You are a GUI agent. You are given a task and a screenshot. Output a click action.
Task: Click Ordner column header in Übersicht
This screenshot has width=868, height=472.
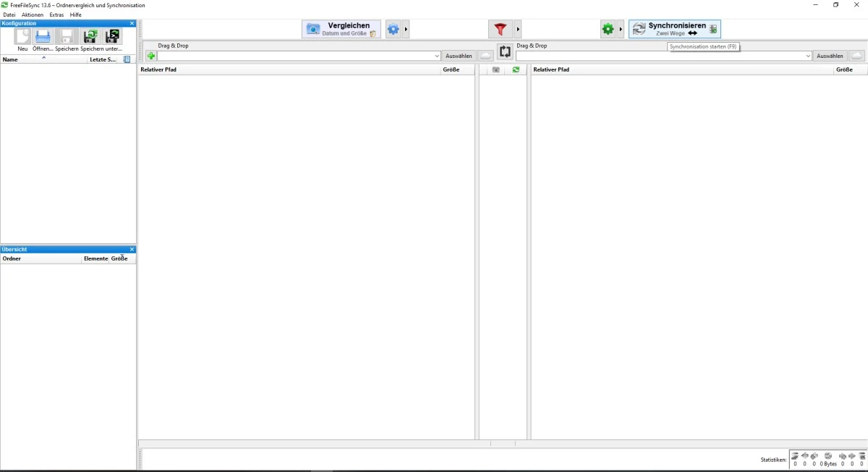[x=41, y=258]
